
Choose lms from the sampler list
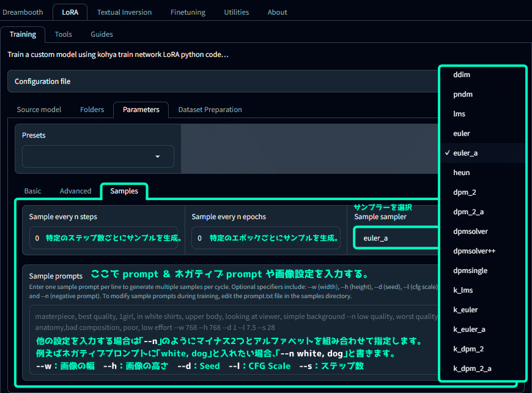coord(482,114)
